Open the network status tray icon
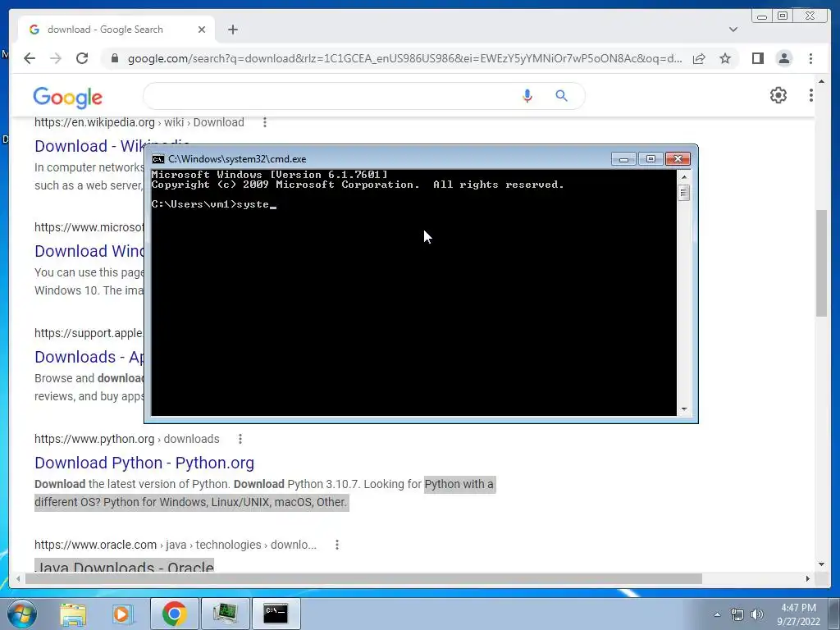Viewport: 840px width, 630px height. click(x=737, y=614)
